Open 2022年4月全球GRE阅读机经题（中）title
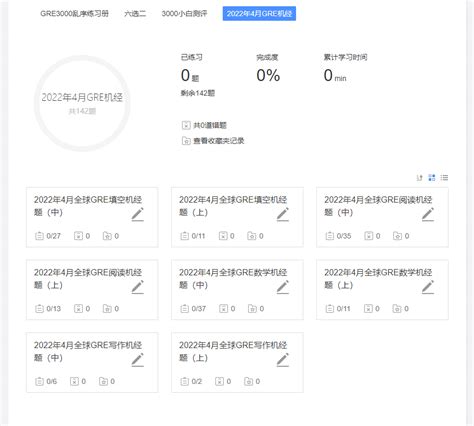The image size is (474, 426). pyautogui.click(x=378, y=206)
